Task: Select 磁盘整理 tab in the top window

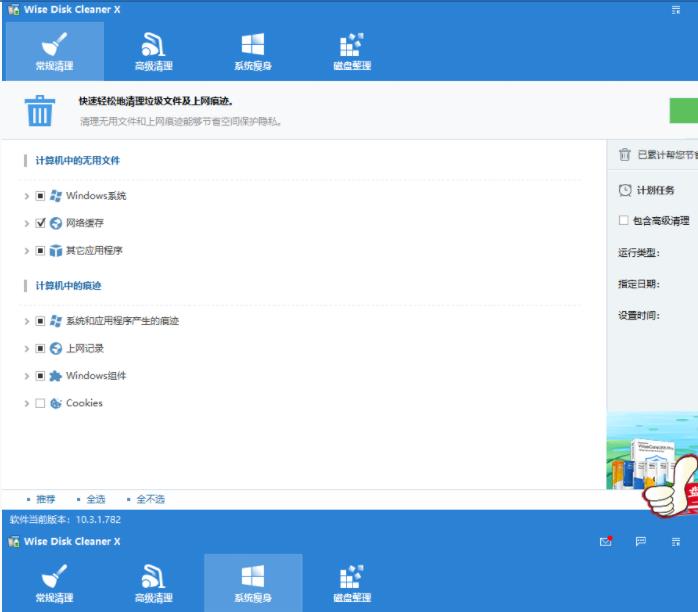Action: coord(352,51)
